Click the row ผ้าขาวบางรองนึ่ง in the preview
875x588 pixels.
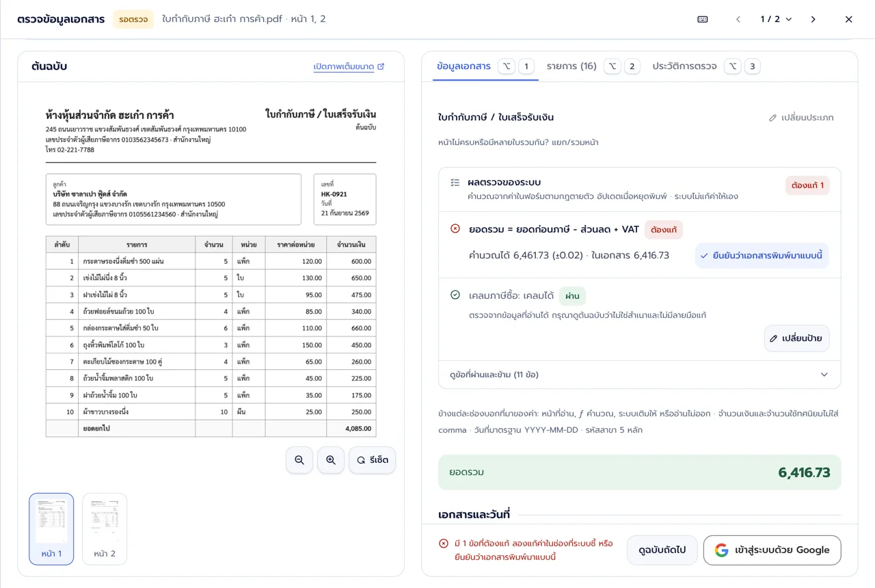pyautogui.click(x=211, y=412)
